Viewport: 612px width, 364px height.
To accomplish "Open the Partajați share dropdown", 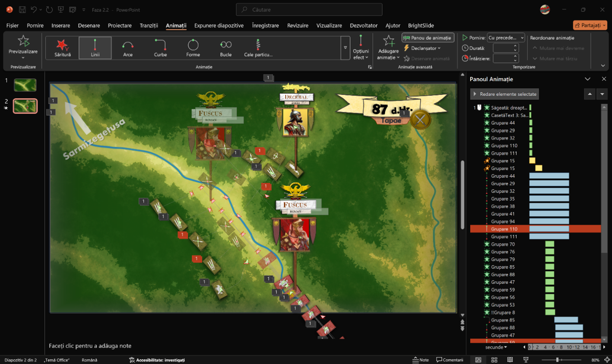I will point(590,25).
